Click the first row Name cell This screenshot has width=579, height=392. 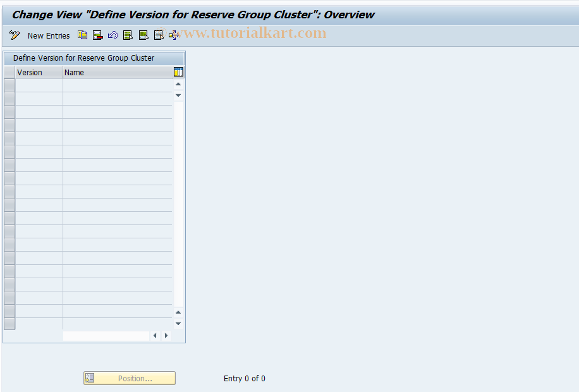coord(118,85)
